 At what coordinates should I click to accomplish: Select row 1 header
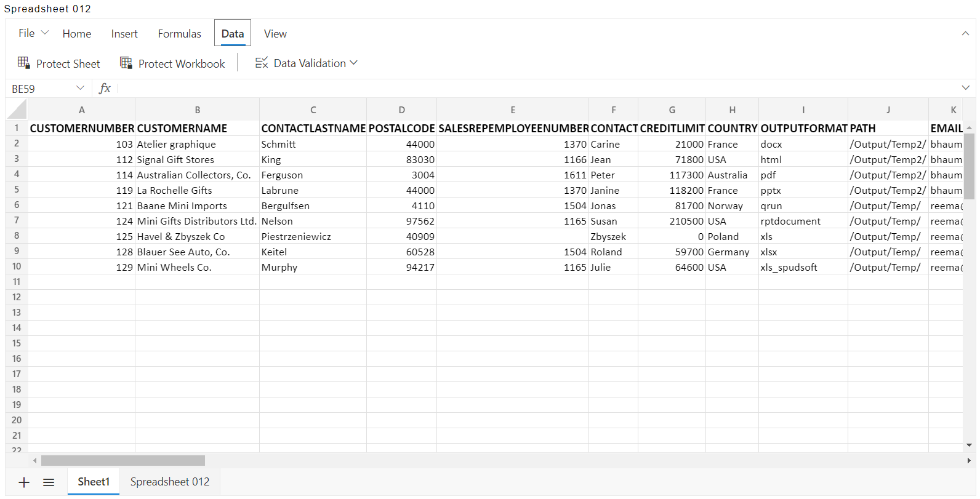point(17,128)
